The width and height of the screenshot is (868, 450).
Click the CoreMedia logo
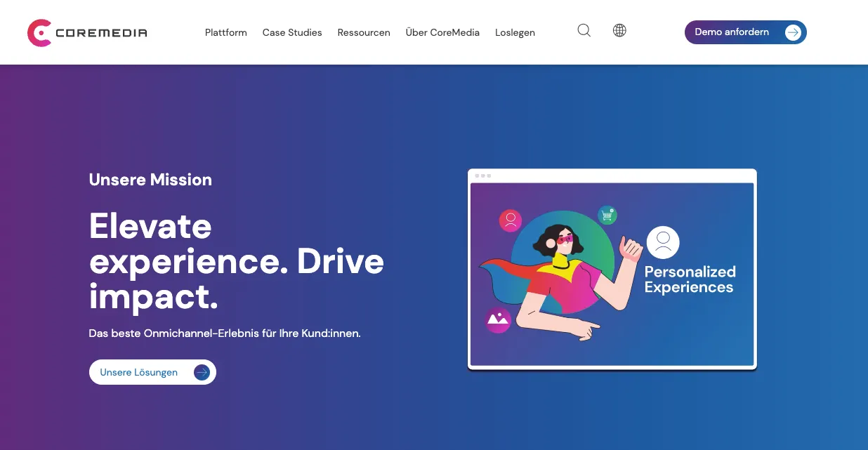pos(86,32)
